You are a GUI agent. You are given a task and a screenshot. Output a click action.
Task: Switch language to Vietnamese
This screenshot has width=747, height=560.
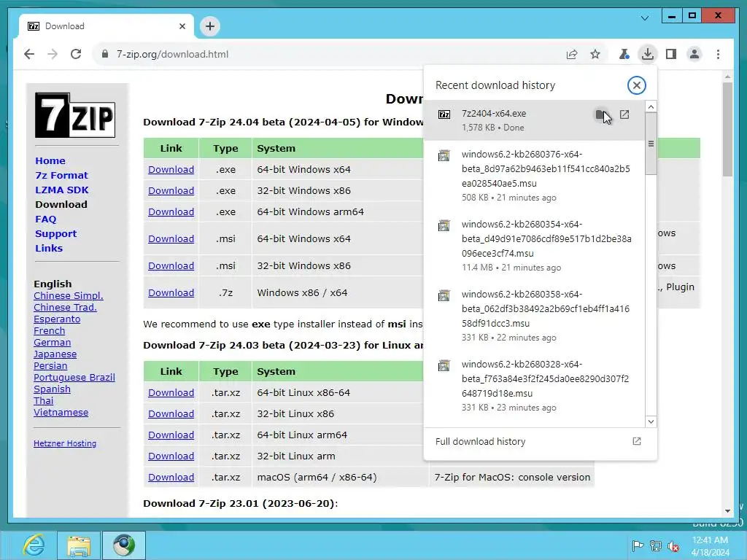61,413
